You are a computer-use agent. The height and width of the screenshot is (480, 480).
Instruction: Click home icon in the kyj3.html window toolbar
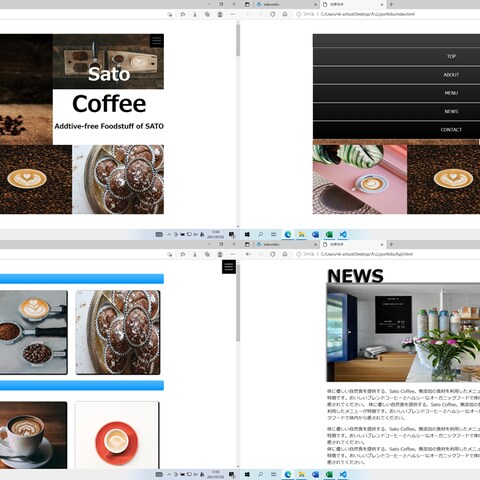[x=285, y=254]
